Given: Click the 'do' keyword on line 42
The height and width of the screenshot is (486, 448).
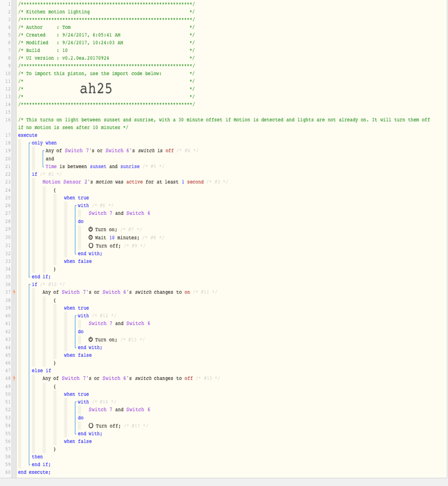Looking at the screenshot, I should pyautogui.click(x=80, y=332).
